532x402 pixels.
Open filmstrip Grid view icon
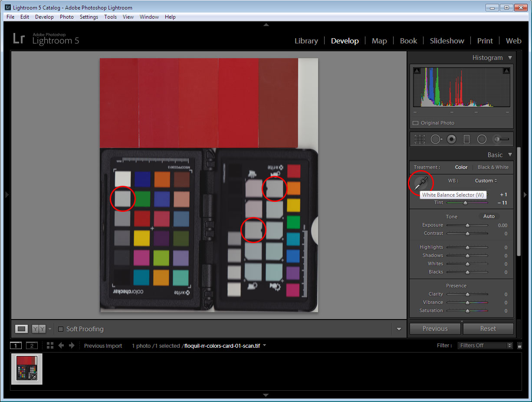coord(50,346)
